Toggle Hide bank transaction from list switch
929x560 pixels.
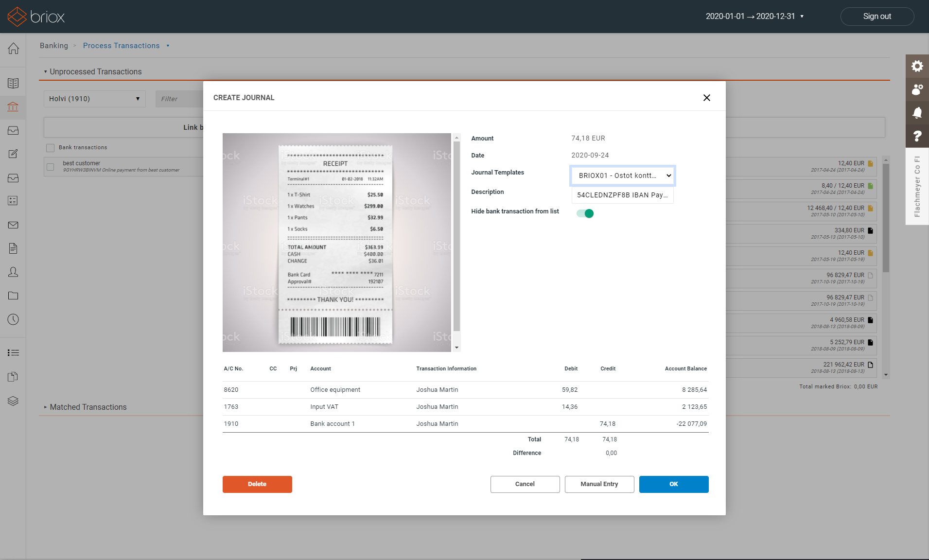coord(585,213)
